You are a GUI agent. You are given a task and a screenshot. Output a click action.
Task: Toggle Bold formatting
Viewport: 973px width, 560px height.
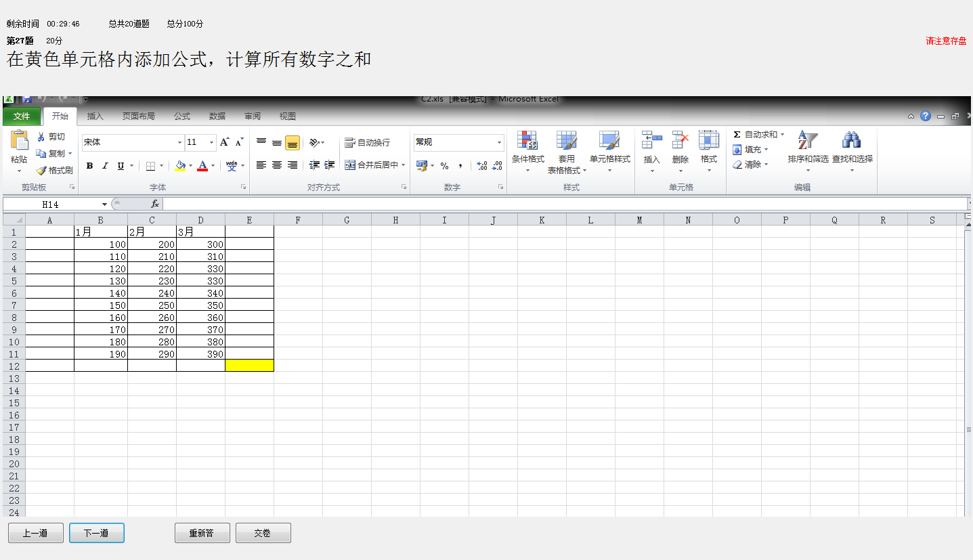point(89,166)
